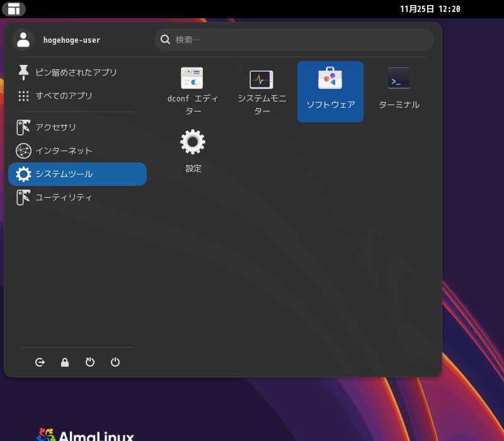
Task: Click the logout icon in bottom row
Action: [40, 362]
